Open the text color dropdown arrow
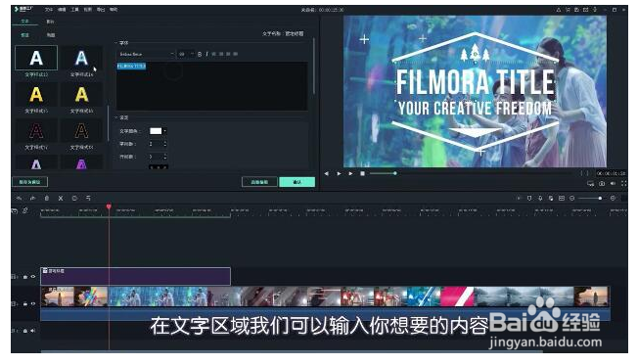Image resolution: width=638 pixels, height=364 pixels. (x=164, y=131)
